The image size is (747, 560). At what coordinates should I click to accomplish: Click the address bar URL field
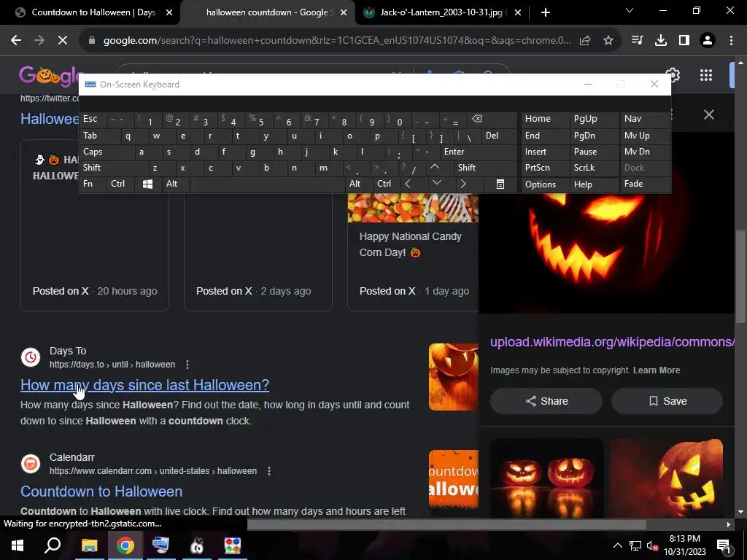pyautogui.click(x=337, y=41)
